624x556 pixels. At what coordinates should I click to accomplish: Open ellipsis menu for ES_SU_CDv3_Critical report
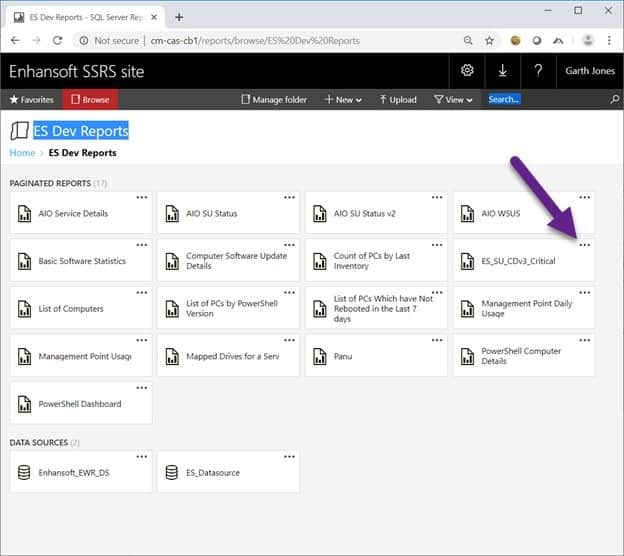click(585, 244)
